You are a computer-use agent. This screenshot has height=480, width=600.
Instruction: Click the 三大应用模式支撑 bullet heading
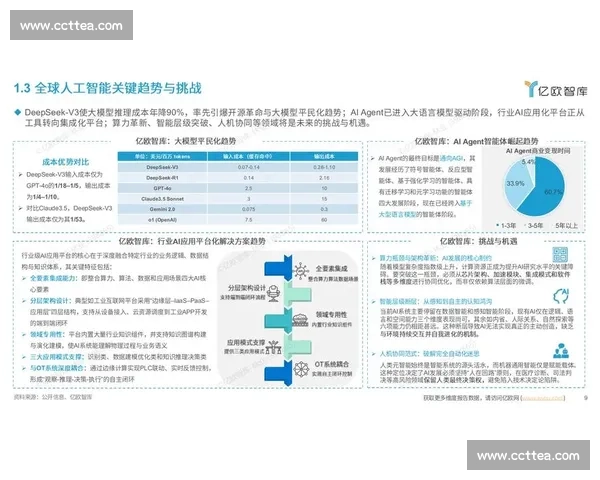pos(56,357)
